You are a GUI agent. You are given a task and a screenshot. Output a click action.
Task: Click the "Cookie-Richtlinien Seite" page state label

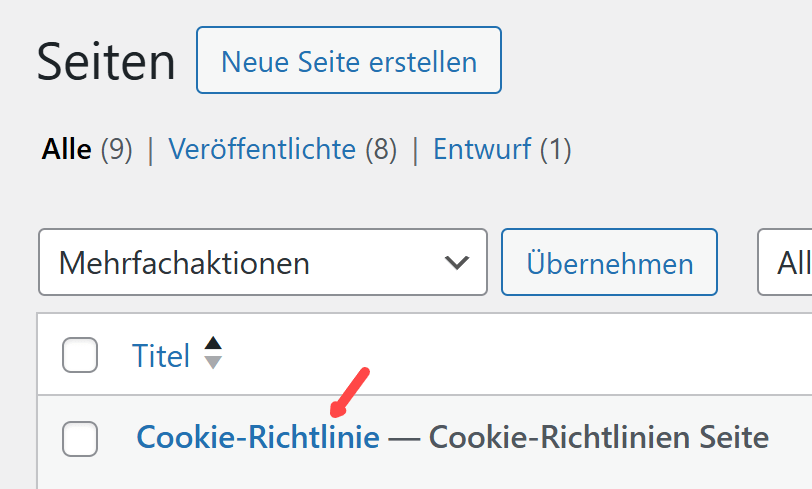[598, 437]
